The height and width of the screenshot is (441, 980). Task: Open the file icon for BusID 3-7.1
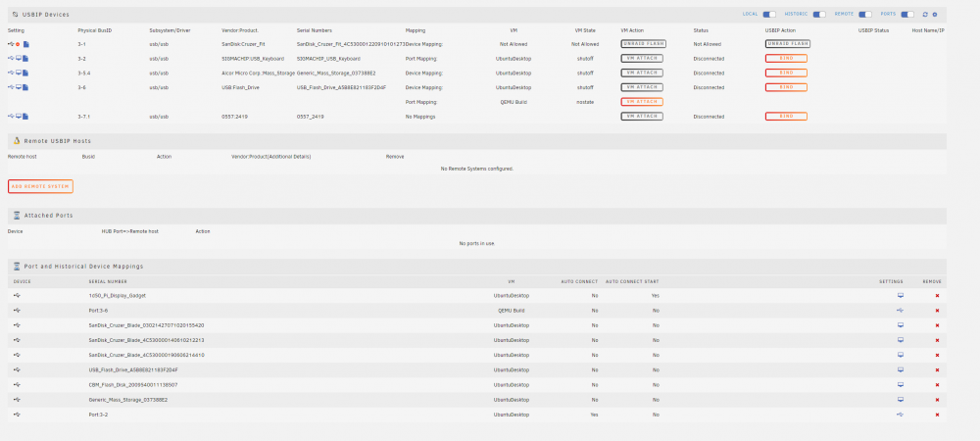25,117
